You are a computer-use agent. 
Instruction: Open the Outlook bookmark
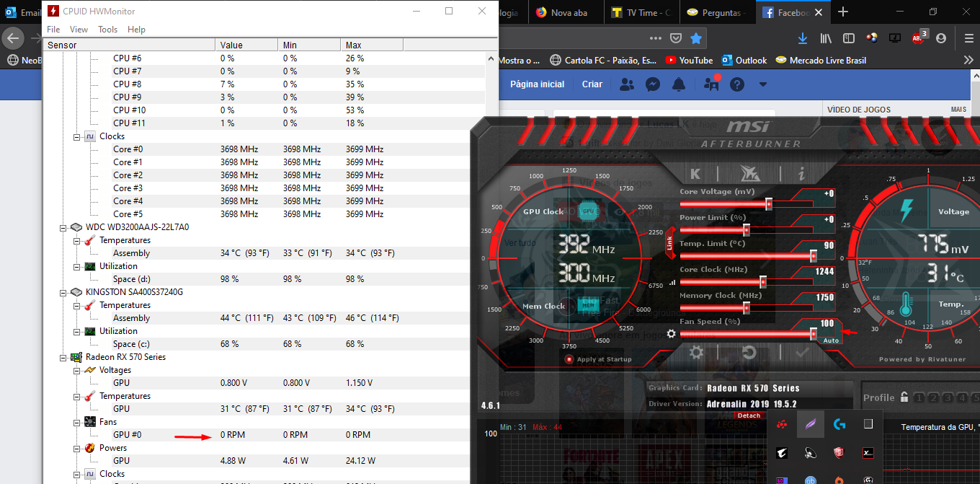(x=744, y=61)
